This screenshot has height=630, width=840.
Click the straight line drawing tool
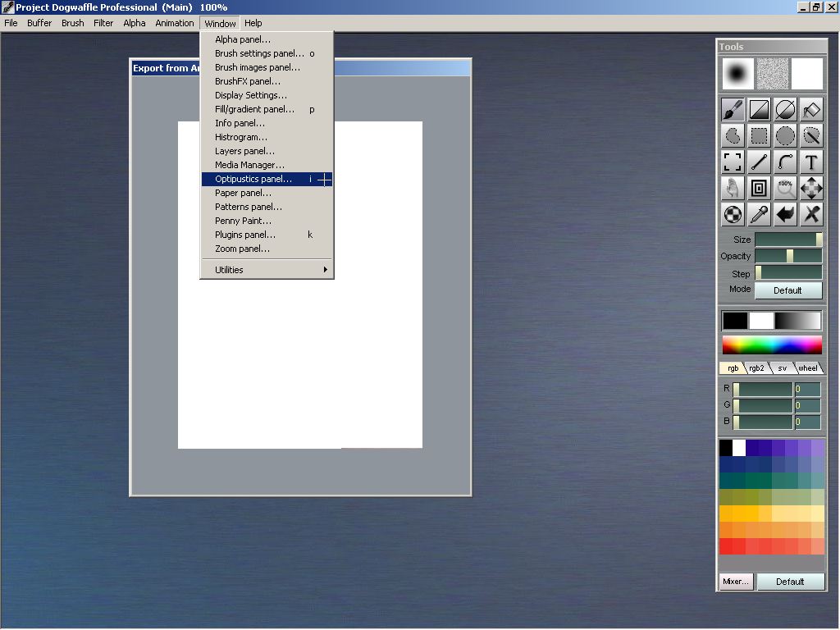(759, 162)
